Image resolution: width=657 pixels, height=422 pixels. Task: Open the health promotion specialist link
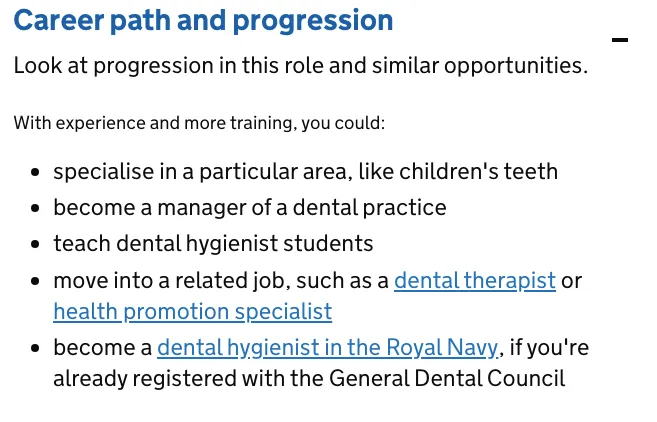tap(193, 312)
